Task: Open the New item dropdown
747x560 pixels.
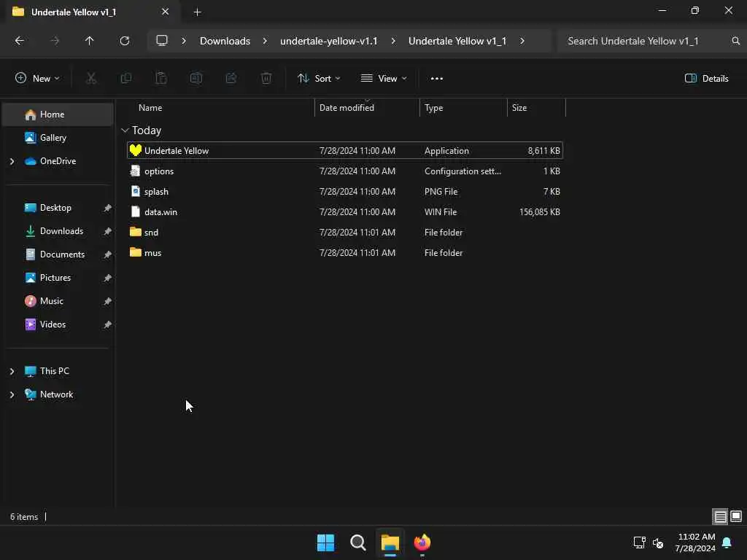Action: [37, 79]
